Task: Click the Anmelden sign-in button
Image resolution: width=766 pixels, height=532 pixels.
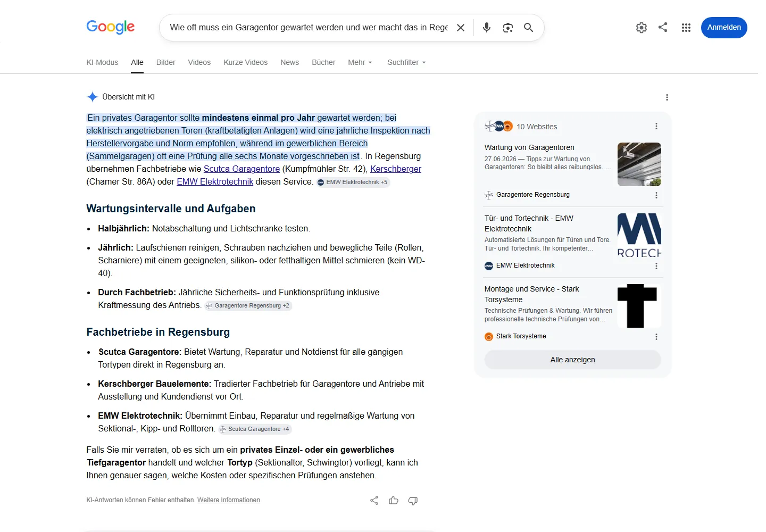Action: (x=724, y=28)
